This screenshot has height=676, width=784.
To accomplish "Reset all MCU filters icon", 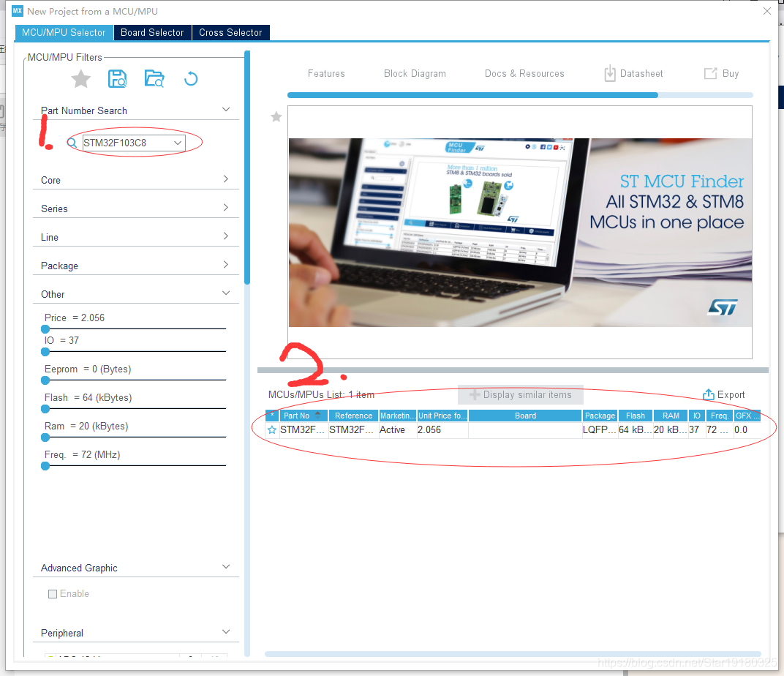I will point(191,79).
